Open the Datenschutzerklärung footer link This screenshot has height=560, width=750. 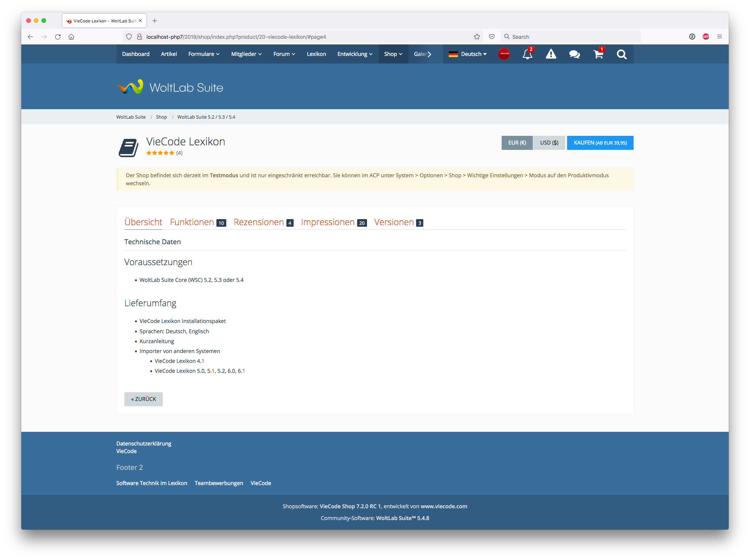click(x=144, y=444)
